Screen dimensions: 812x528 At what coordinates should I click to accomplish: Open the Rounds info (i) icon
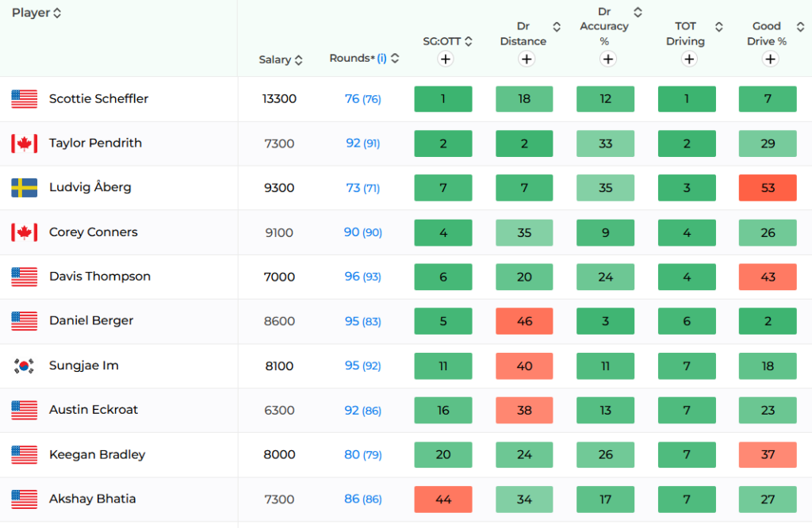click(x=381, y=58)
